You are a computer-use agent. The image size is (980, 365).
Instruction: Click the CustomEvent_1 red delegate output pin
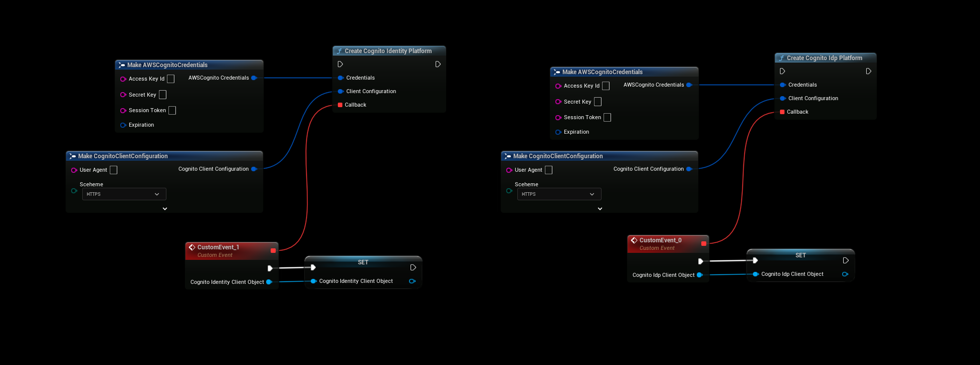273,250
